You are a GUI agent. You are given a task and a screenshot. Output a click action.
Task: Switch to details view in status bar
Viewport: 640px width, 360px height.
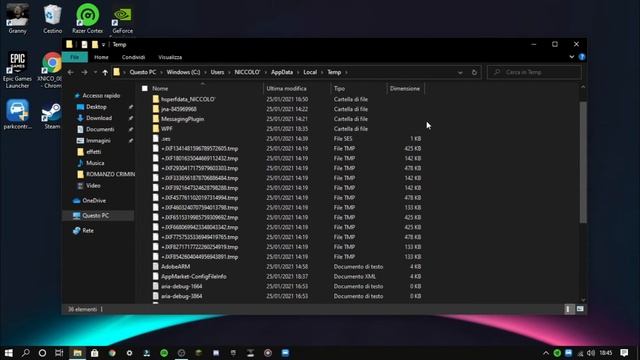[x=569, y=309]
